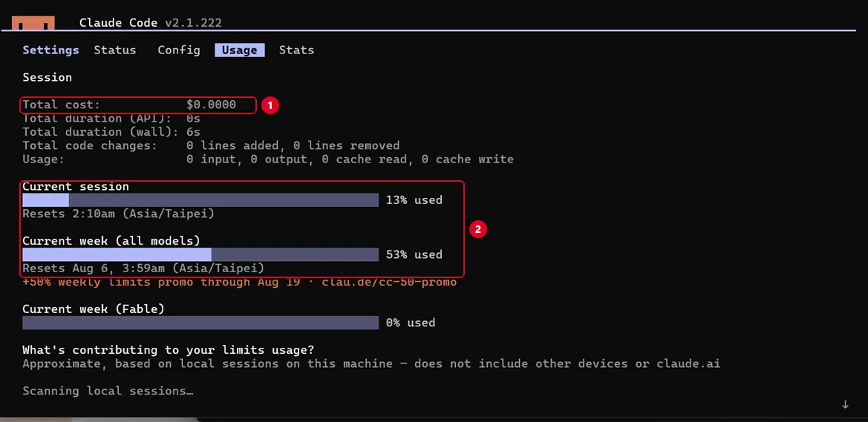The image size is (868, 422).
Task: Click the Scanning local sessions… status text
Action: (x=108, y=391)
